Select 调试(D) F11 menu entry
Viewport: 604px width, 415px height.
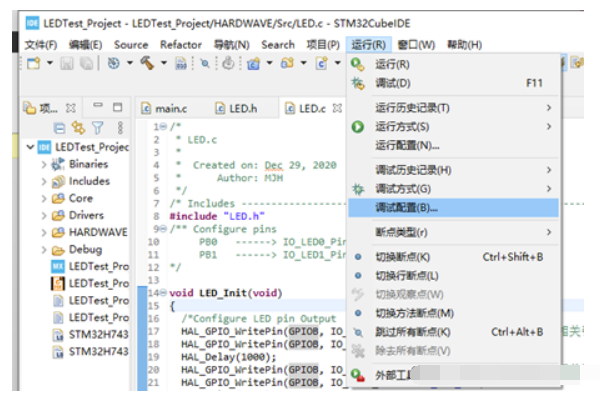pos(453,83)
